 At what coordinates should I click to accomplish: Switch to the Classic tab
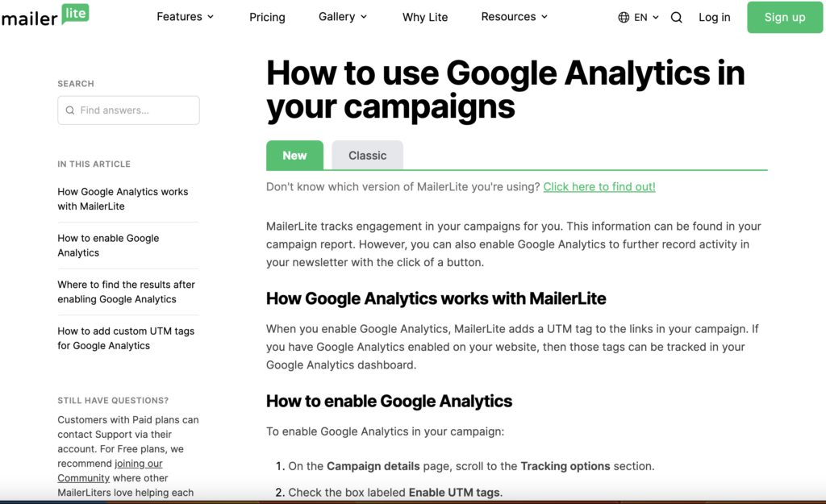point(367,156)
